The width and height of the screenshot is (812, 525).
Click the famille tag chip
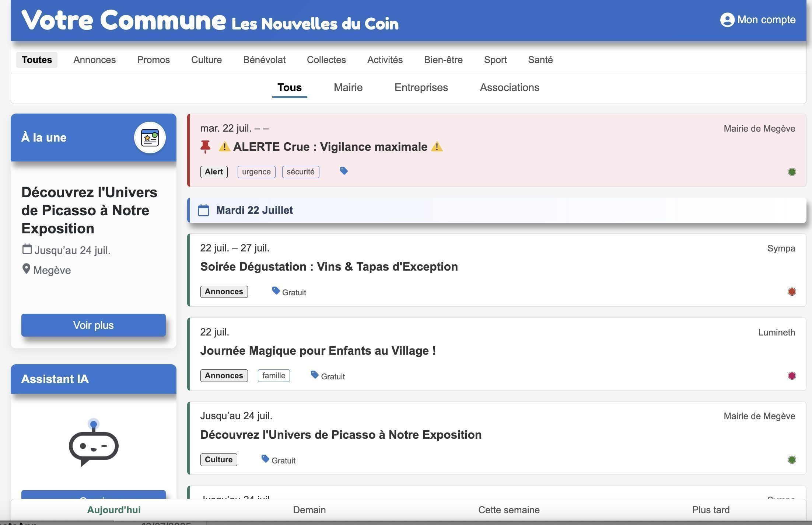273,376
